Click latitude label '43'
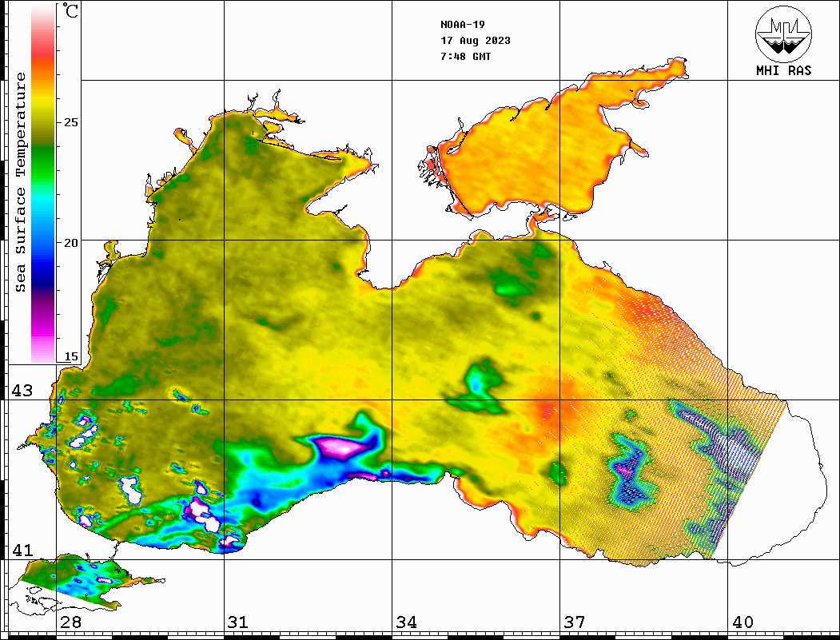 tap(22, 391)
